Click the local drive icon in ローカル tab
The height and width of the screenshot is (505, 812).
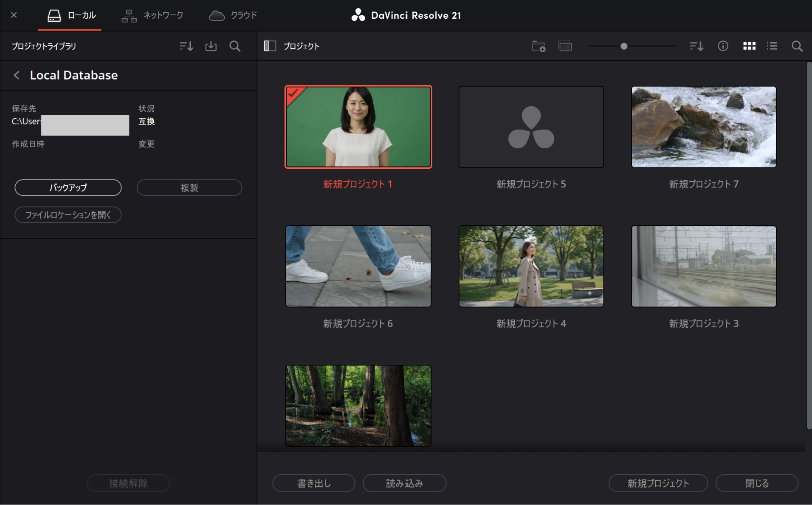[x=54, y=16]
